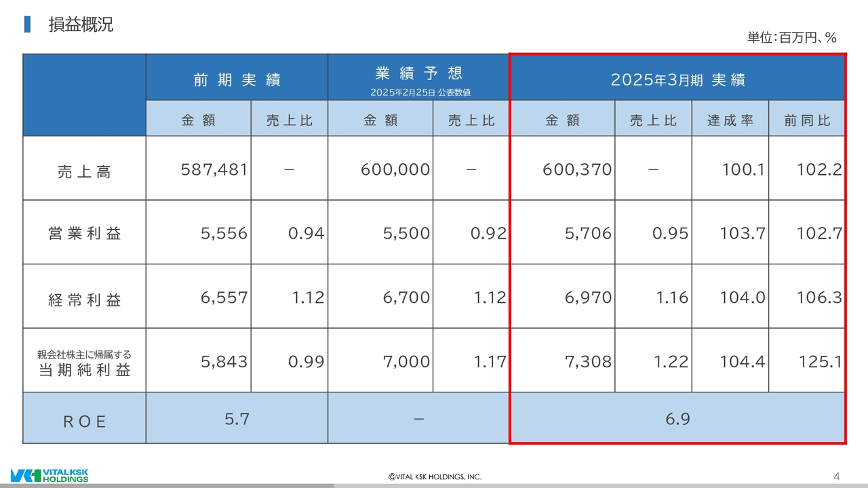Click forecast ordinary profit 6,700
Viewport: 868px width, 488px height.
coord(407,298)
